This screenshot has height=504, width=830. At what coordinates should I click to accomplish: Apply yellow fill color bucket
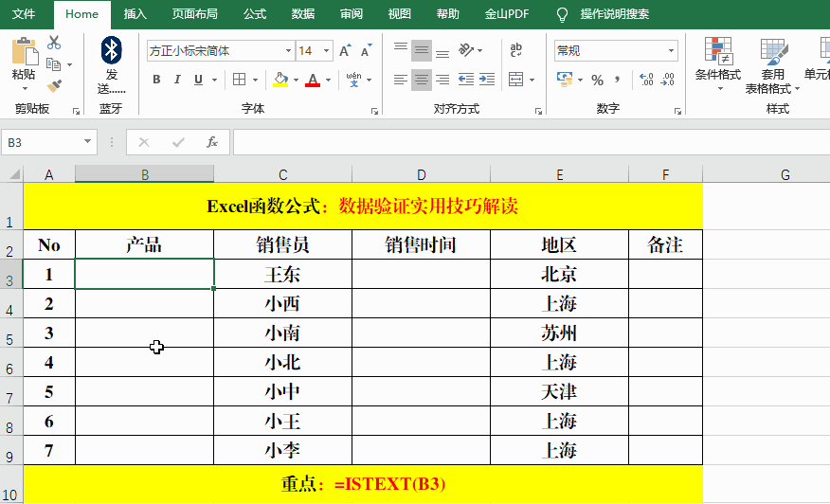tap(280, 80)
